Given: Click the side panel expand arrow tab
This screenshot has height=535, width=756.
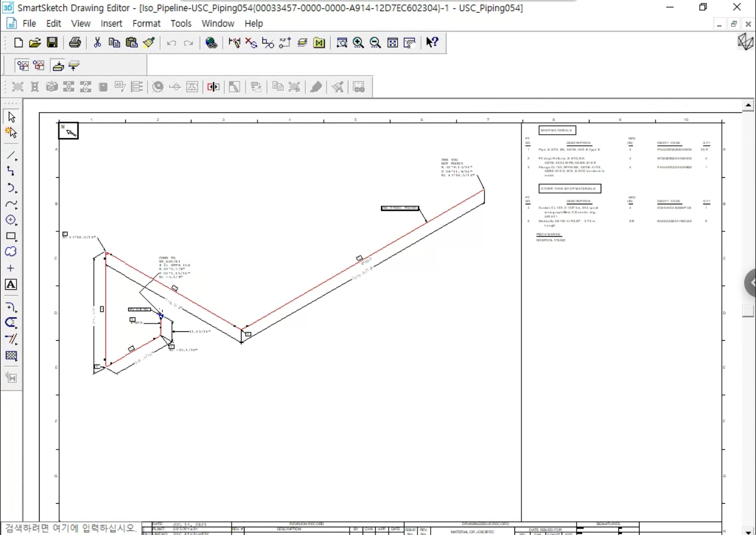Looking at the screenshot, I should (x=751, y=283).
